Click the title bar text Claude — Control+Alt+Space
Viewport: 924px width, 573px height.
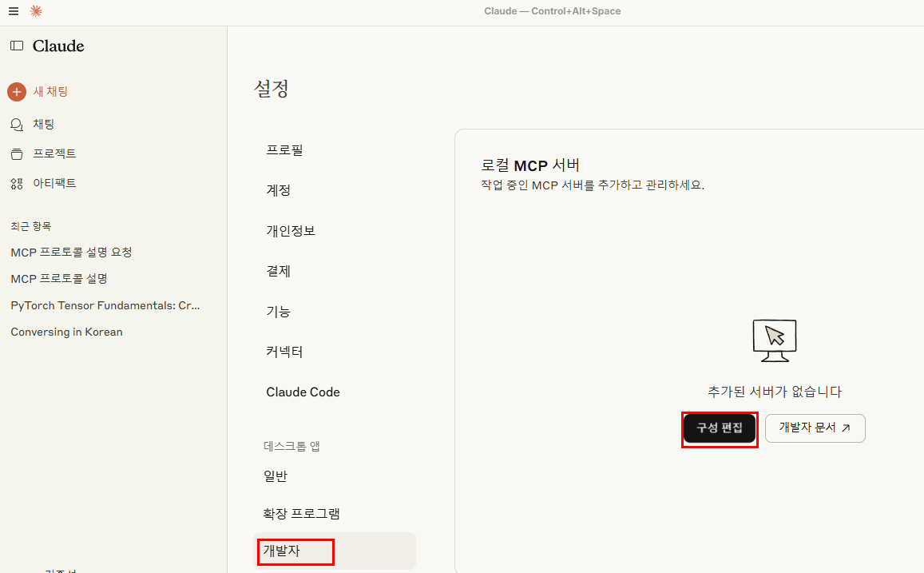tap(552, 11)
